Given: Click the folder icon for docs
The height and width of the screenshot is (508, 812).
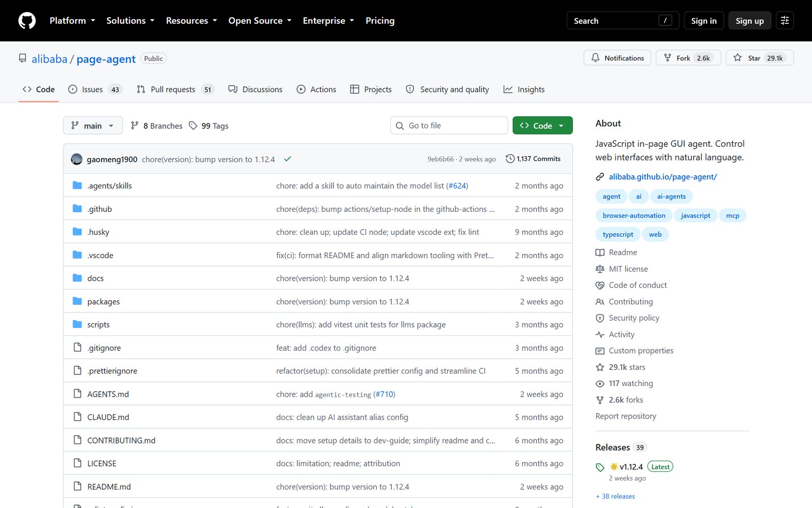Looking at the screenshot, I should pos(77,278).
